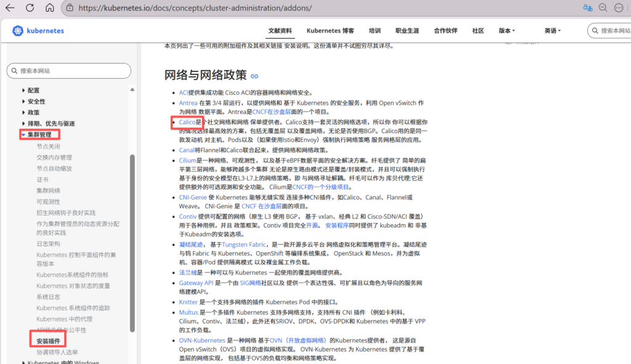This screenshot has height=364, width=631.
Task: Open the Kubernetes 博客 nav item
Action: pos(330,31)
